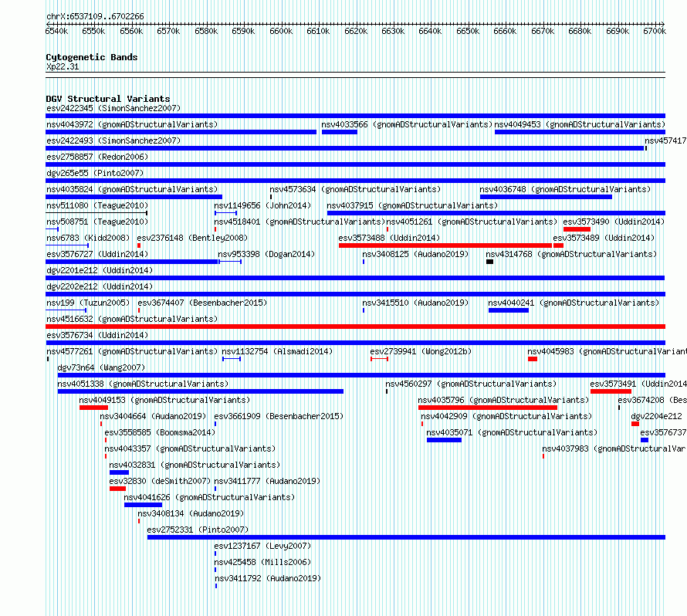Open nsv4036748 variant label

[x=565, y=189]
